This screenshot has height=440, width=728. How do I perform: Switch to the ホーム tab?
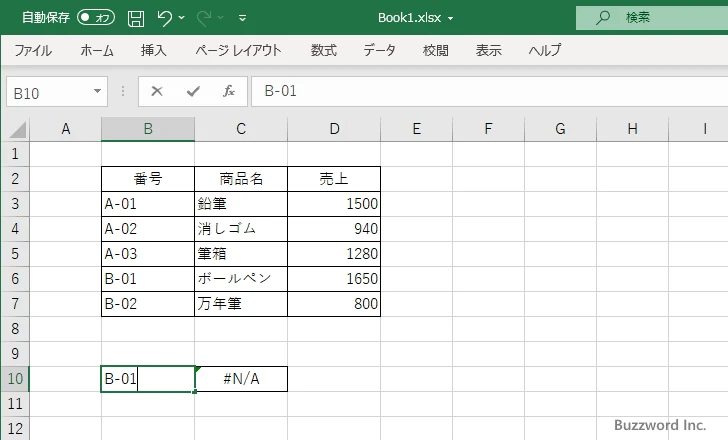97,50
